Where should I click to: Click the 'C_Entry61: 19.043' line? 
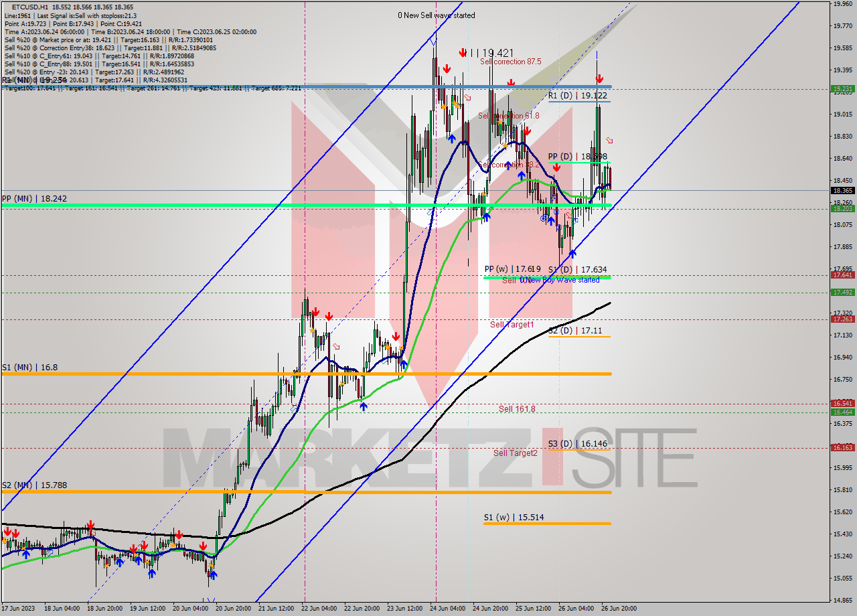tap(99, 56)
